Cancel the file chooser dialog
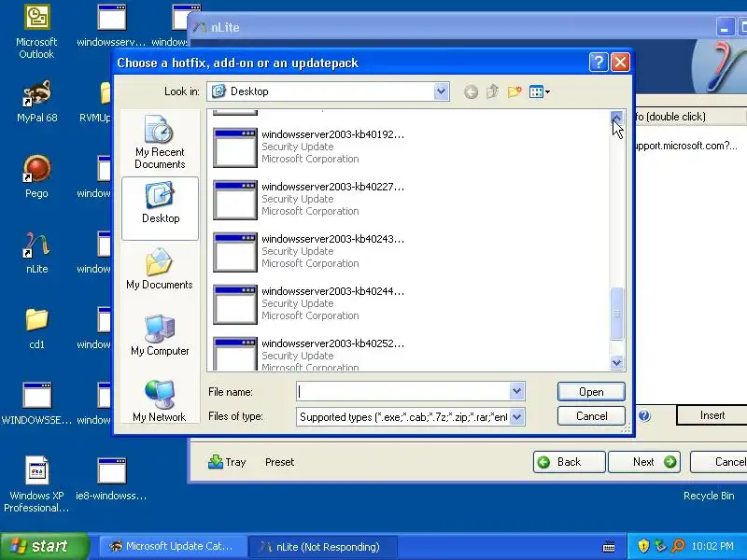The height and width of the screenshot is (560, 747). coord(591,416)
